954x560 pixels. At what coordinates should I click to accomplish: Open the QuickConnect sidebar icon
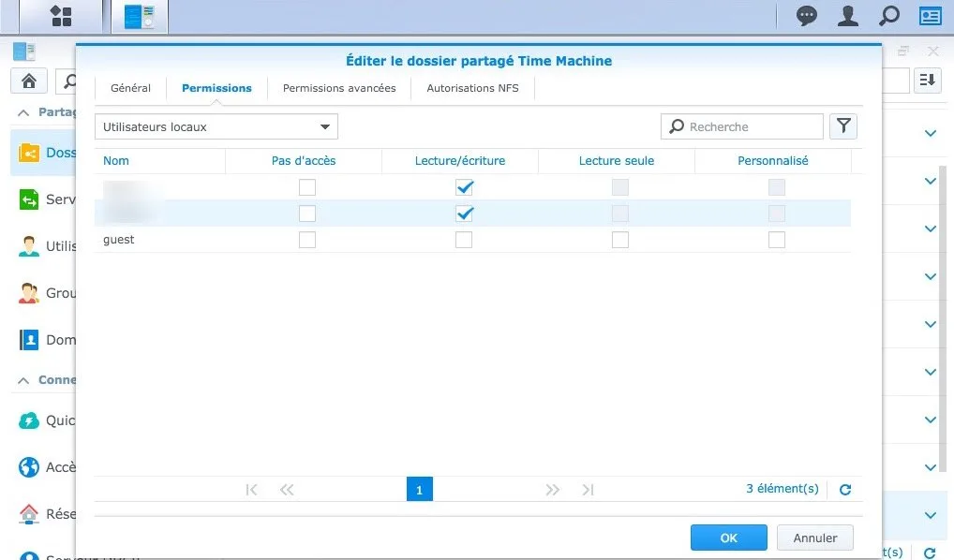29,420
